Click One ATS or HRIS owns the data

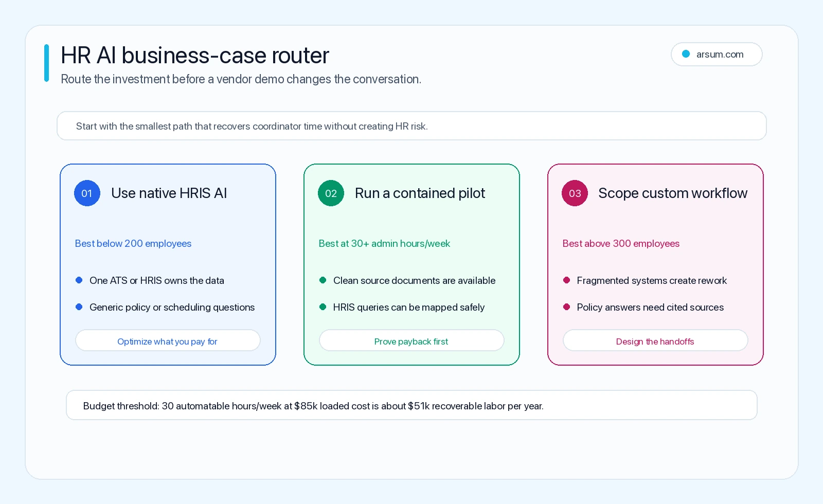click(x=157, y=280)
